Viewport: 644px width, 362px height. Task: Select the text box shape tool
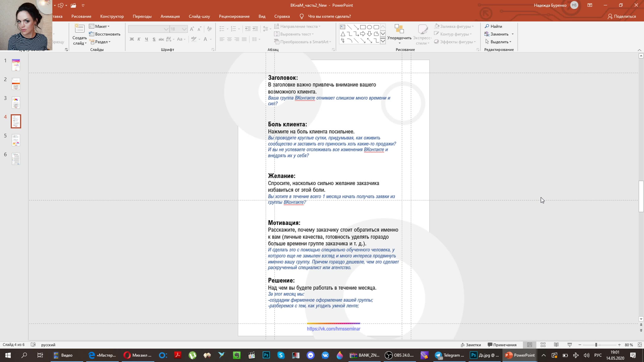coord(343,27)
